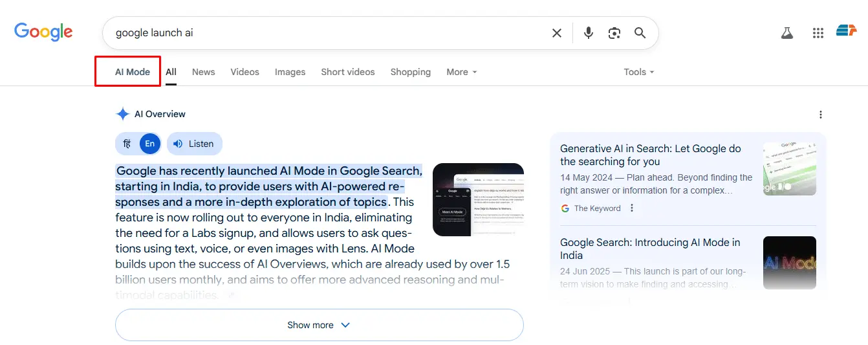This screenshot has height=345, width=868.
Task: Open the Short videos tab
Action: coord(348,72)
